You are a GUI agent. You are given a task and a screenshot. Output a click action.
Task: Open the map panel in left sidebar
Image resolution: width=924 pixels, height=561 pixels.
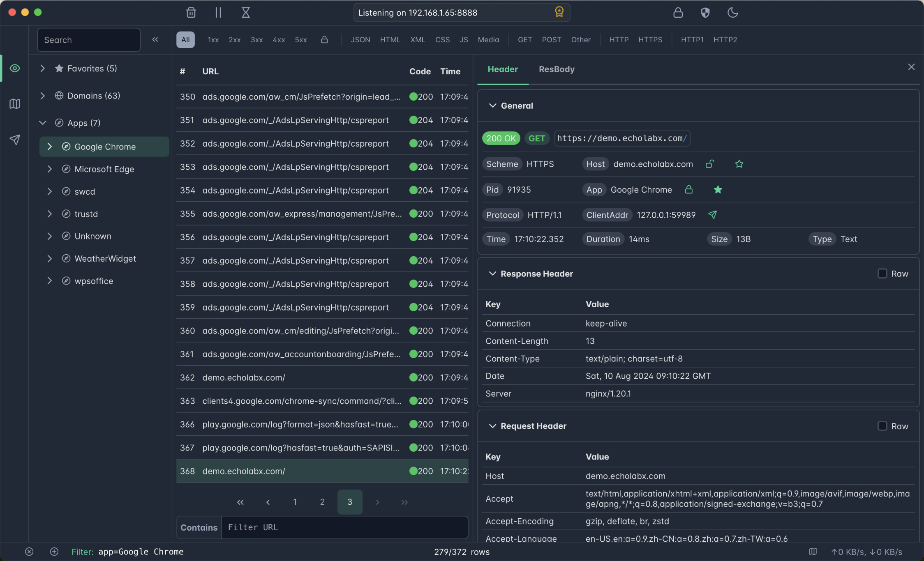point(15,104)
